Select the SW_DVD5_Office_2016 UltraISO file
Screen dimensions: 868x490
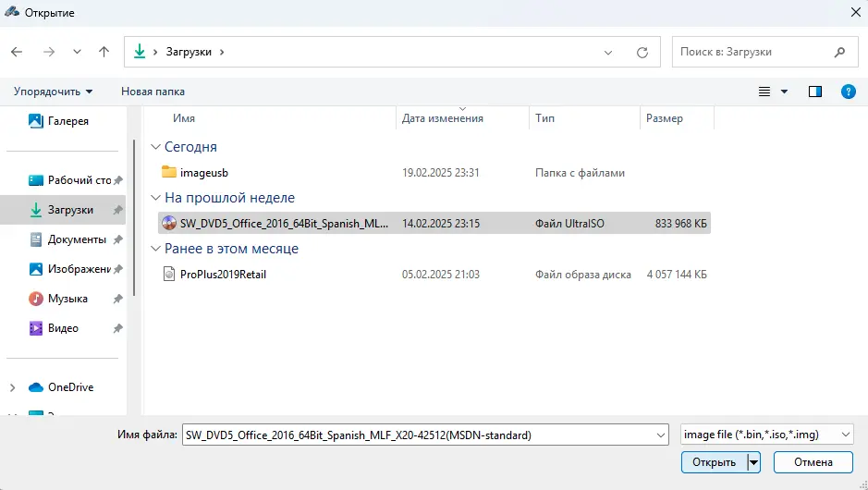pos(434,223)
